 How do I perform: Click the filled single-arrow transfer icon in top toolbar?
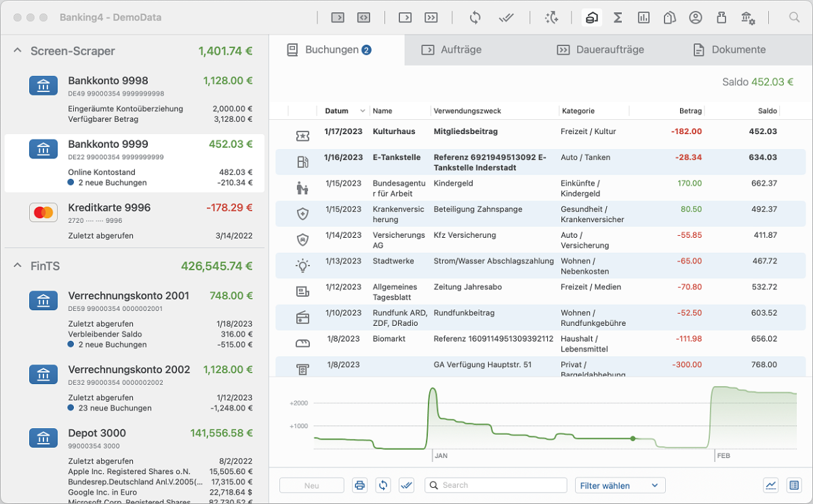[x=338, y=18]
